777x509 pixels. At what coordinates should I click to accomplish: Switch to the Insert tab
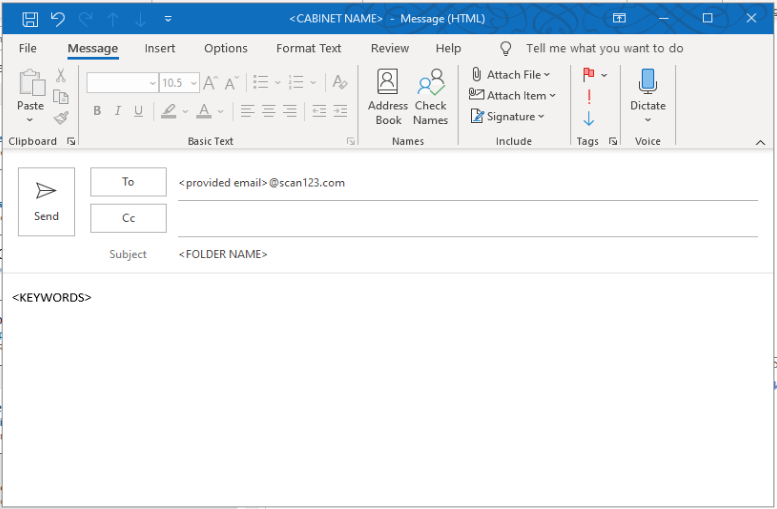tap(160, 48)
